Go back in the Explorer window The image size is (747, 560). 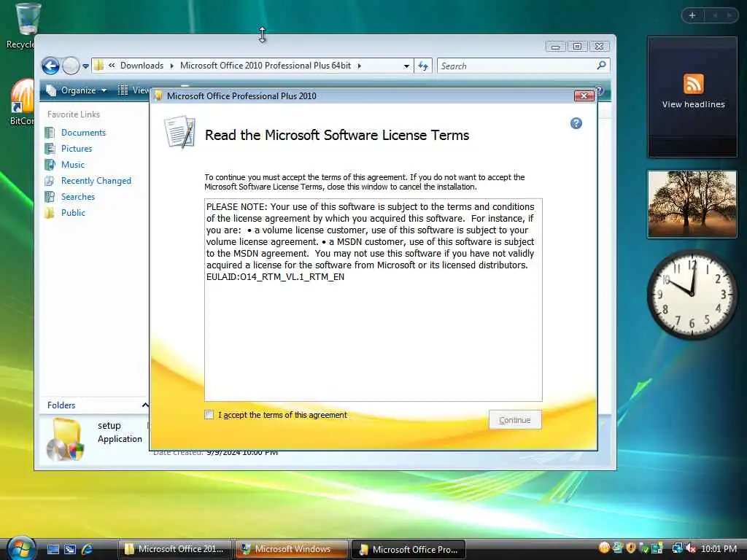point(50,66)
